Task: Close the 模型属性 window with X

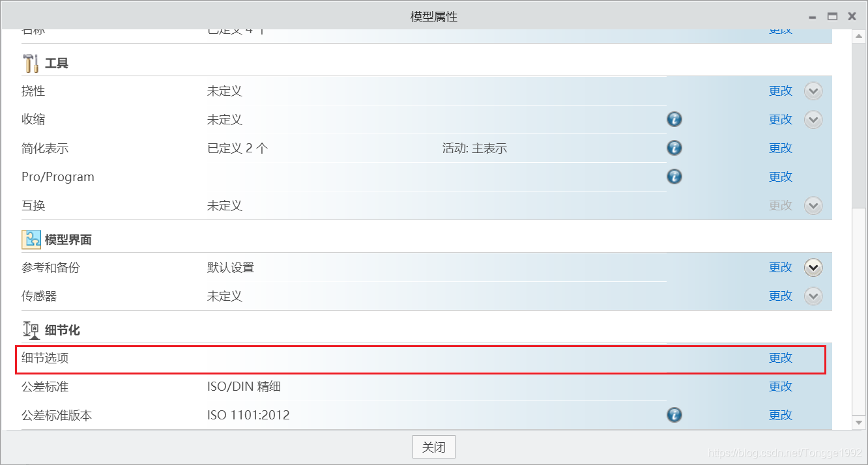Action: (x=852, y=17)
